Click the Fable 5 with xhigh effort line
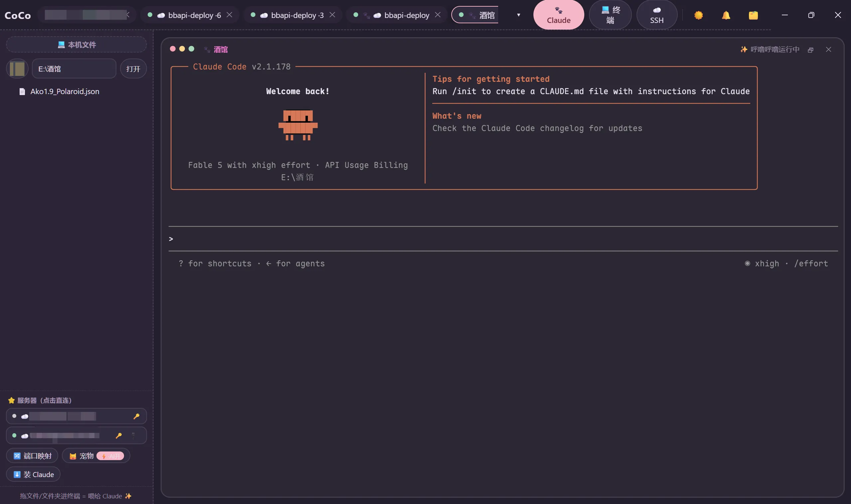 298,166
